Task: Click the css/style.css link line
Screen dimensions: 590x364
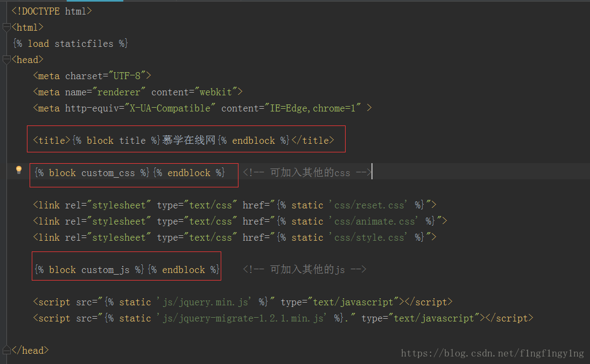Action: 235,237
